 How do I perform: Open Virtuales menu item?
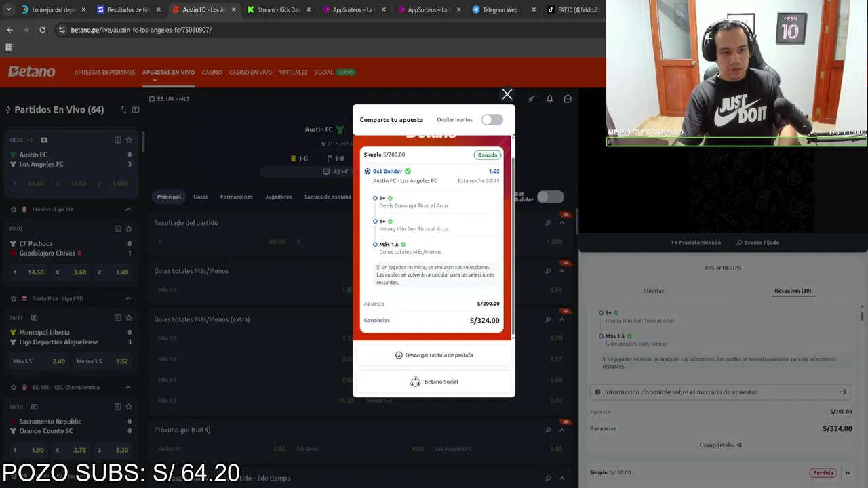click(293, 73)
